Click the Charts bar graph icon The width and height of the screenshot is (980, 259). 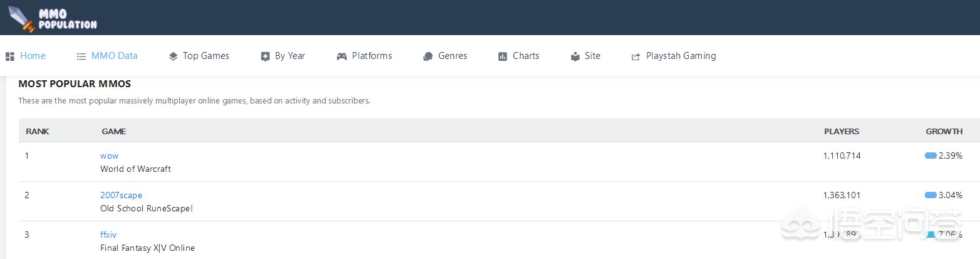tap(503, 56)
